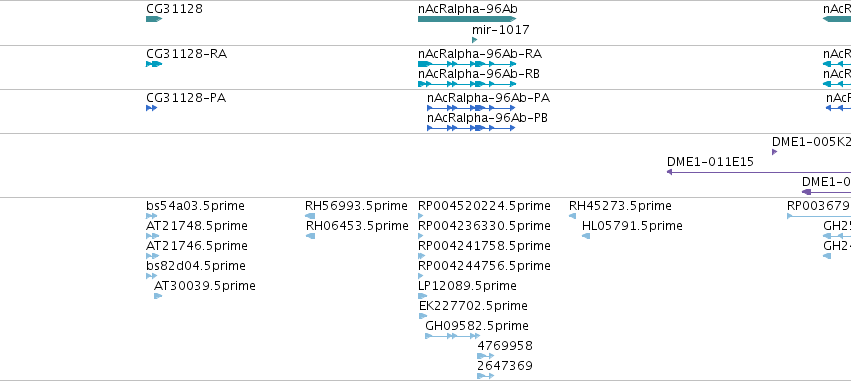
Task: Click the RH45273.5prime EST arrow
Action: [573, 216]
